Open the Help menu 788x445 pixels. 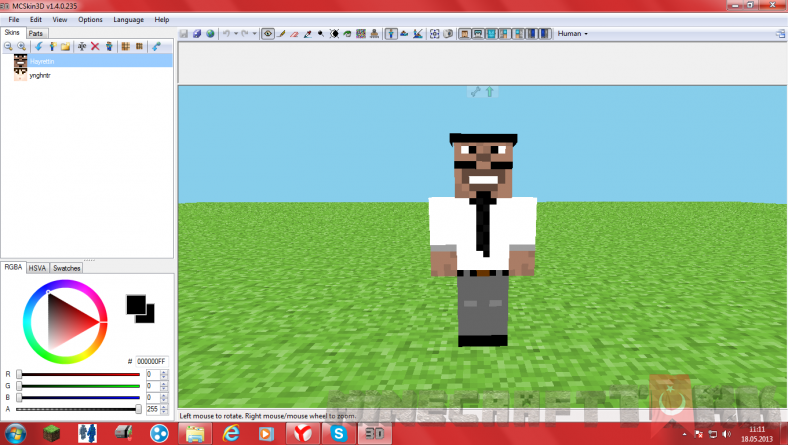(x=162, y=20)
